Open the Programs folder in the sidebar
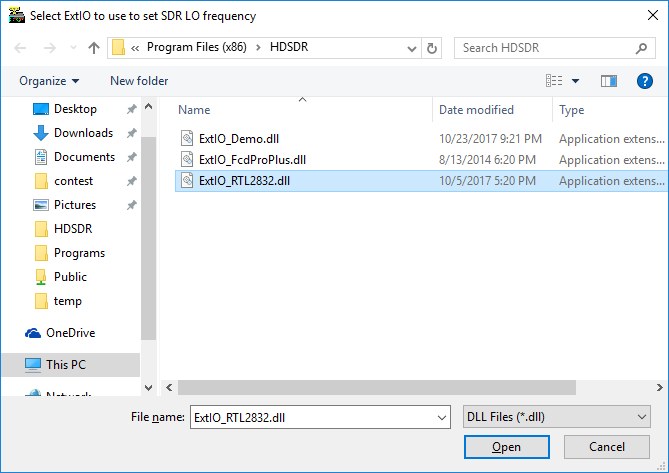Screen dimensions: 669x473 tap(79, 253)
